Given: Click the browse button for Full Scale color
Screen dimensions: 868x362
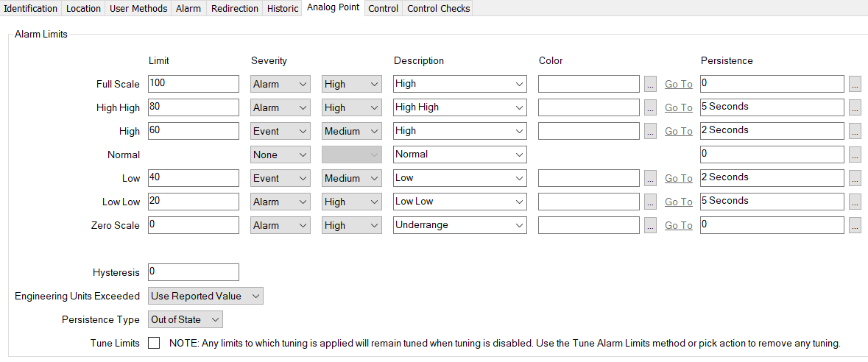Looking at the screenshot, I should (x=650, y=84).
